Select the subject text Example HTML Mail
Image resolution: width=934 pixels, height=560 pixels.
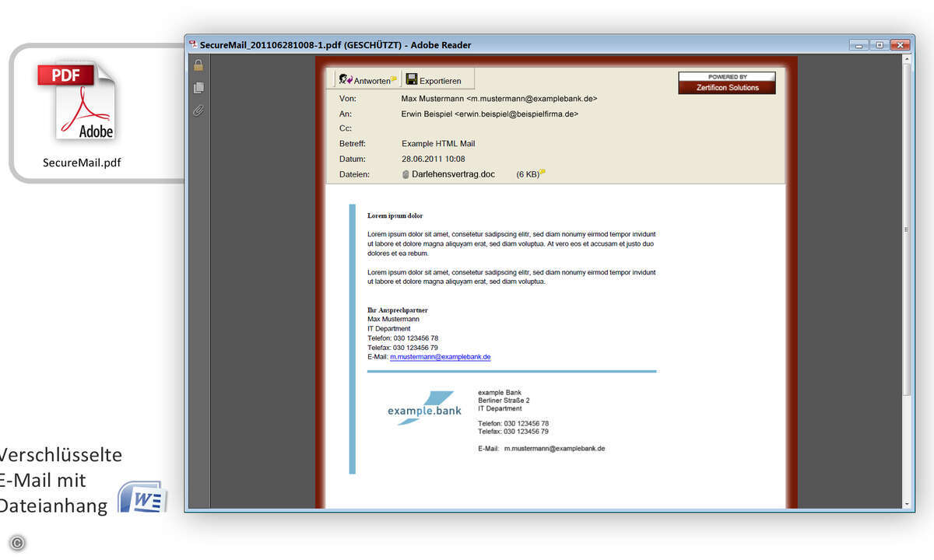click(438, 144)
